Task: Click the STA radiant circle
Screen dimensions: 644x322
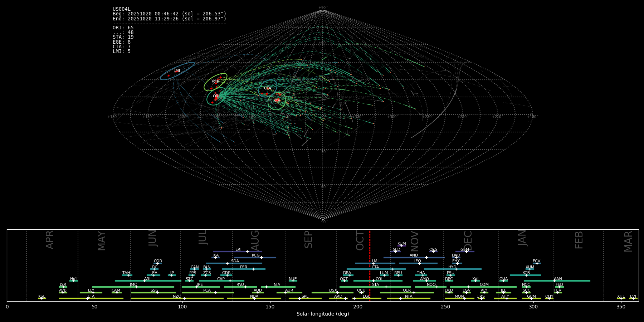Action: tap(277, 101)
